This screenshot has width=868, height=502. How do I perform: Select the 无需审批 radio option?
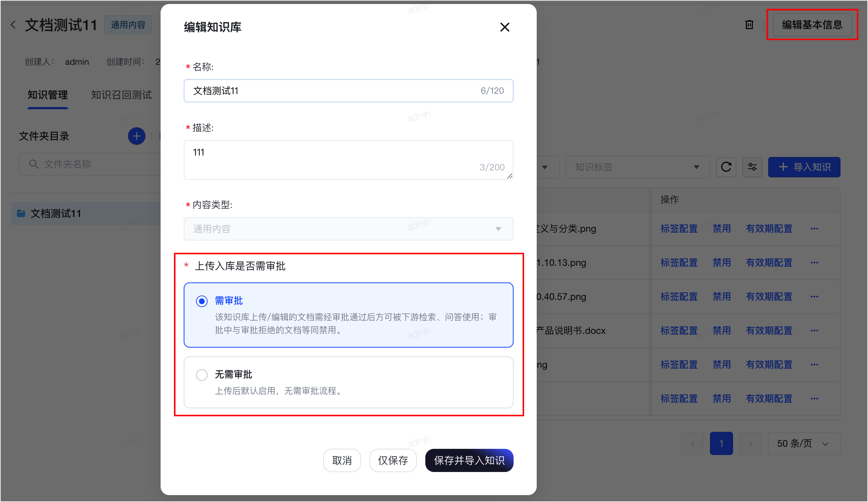(x=202, y=375)
